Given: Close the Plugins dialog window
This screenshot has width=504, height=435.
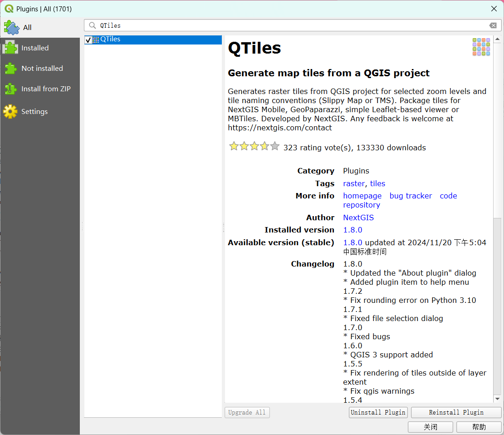Looking at the screenshot, I should tap(494, 9).
